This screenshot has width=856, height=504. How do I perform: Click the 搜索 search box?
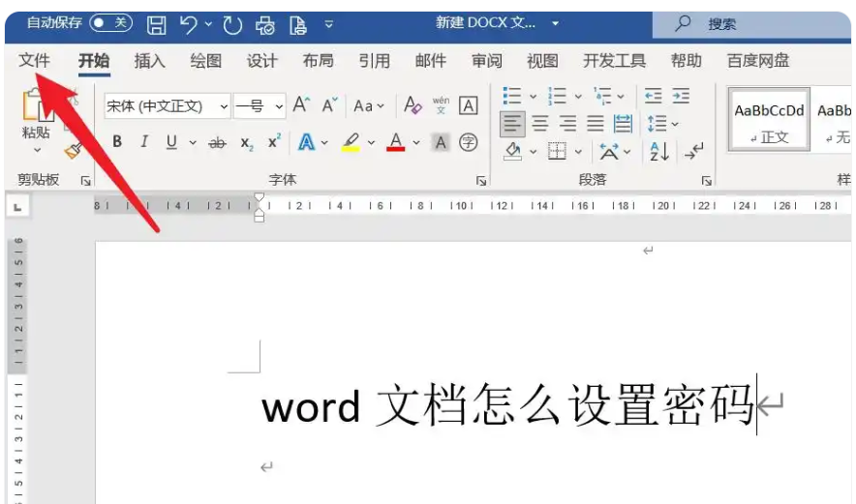pos(736,23)
